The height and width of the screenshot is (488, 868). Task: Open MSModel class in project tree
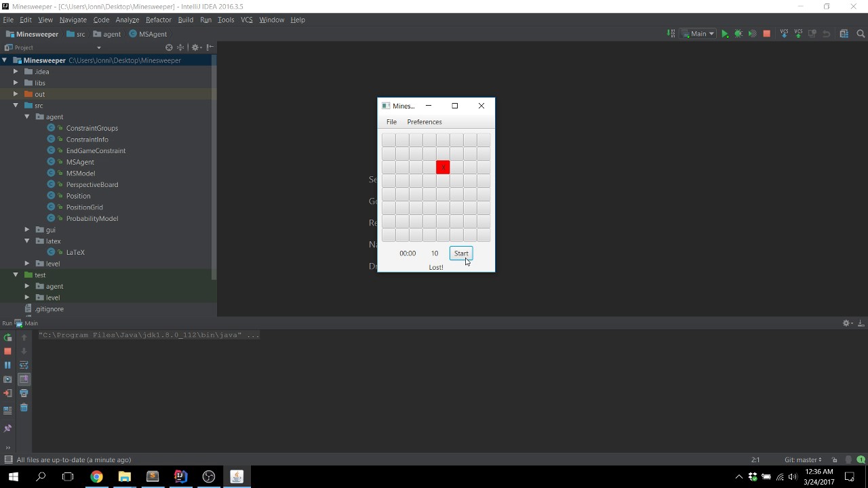(x=81, y=173)
